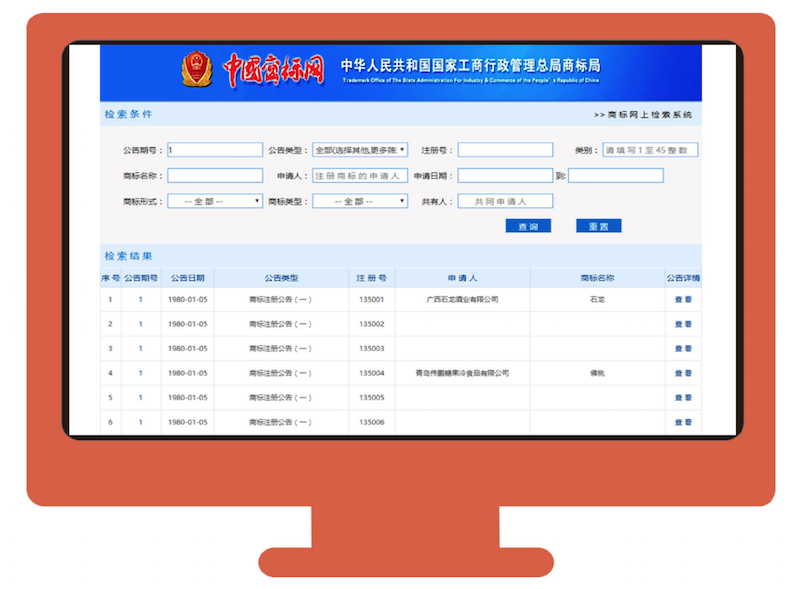The height and width of the screenshot is (589, 800).
Task: Click the 申请日期 end date field
Action: click(616, 176)
